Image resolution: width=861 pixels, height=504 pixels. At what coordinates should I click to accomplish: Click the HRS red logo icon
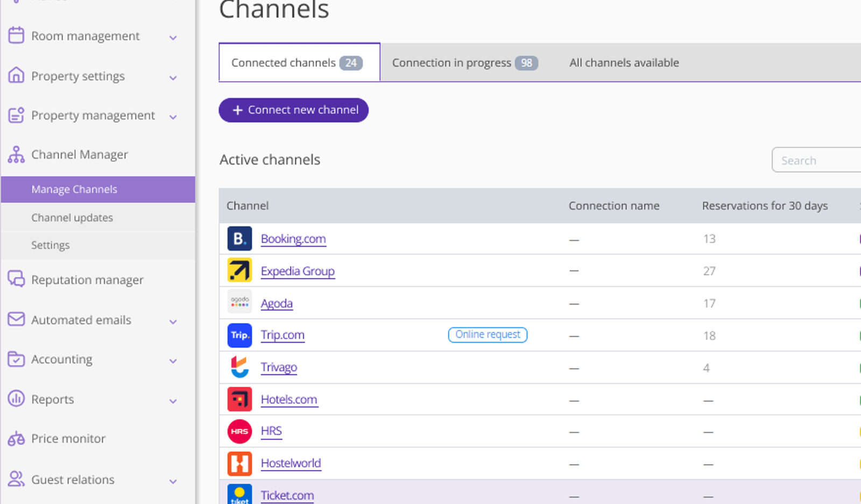(239, 431)
